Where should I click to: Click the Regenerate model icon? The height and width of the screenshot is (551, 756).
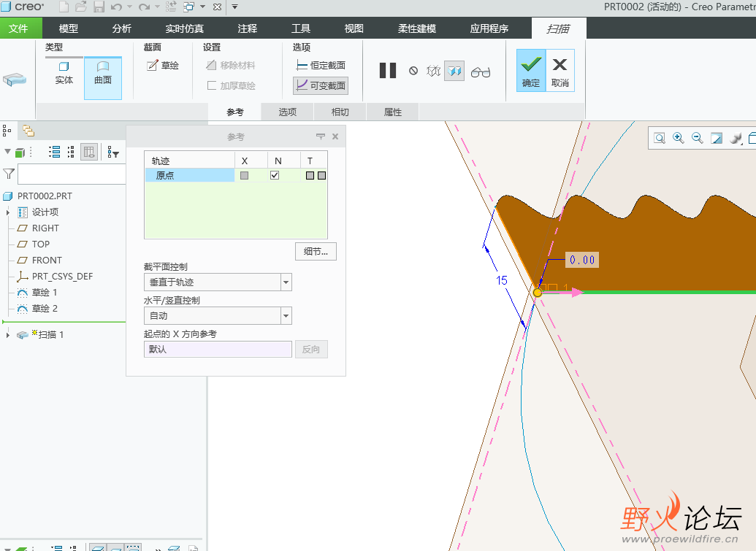(171, 7)
